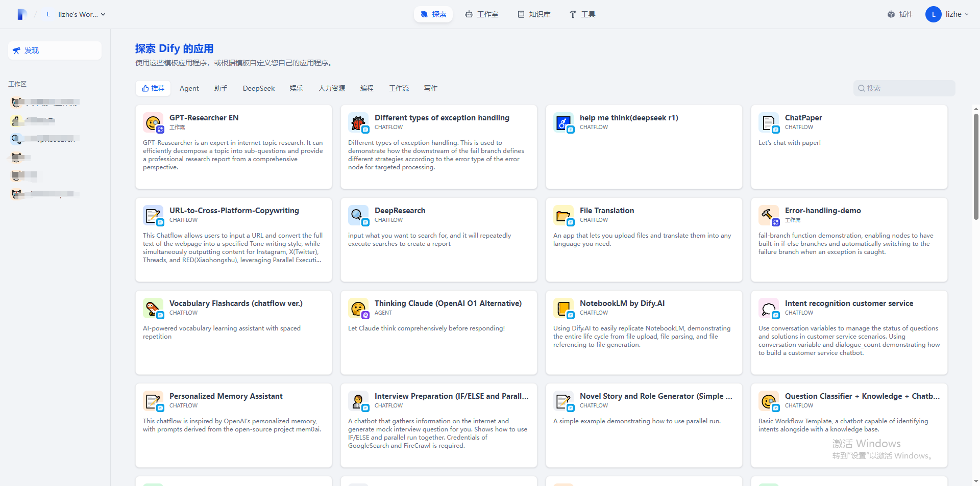This screenshot has height=486, width=980.
Task: Click the 插件 button in header
Action: [x=900, y=14]
